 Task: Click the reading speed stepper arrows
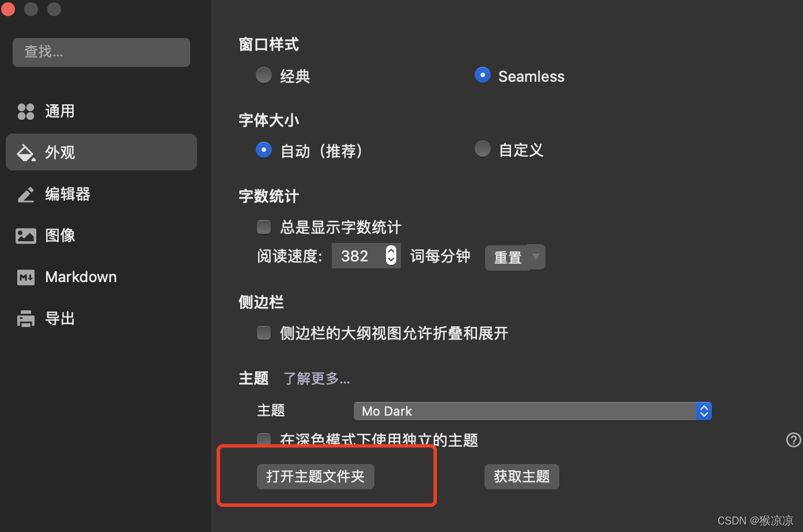[391, 255]
